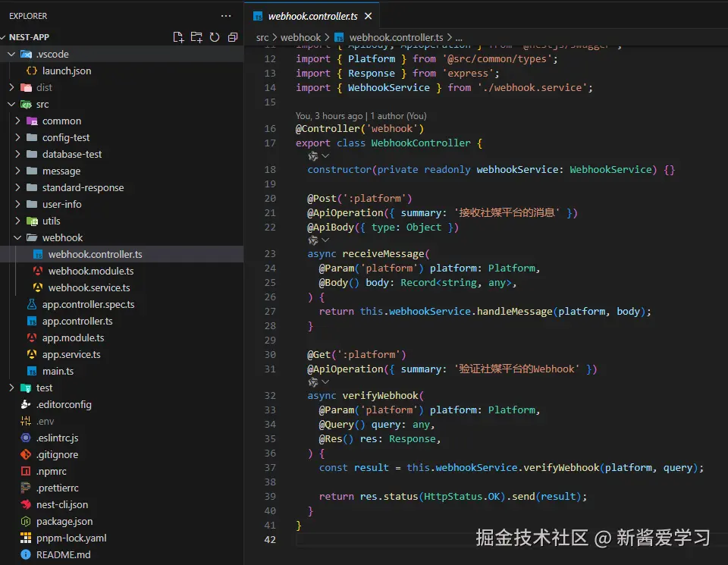The width and height of the screenshot is (728, 565).
Task: Collapse the webhook folder
Action: [x=17, y=237]
